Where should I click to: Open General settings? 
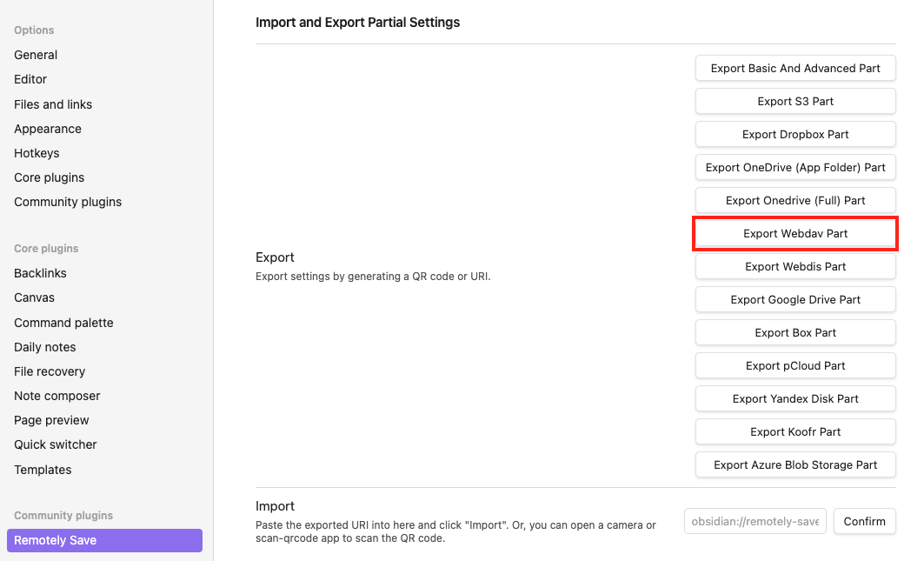click(x=36, y=55)
